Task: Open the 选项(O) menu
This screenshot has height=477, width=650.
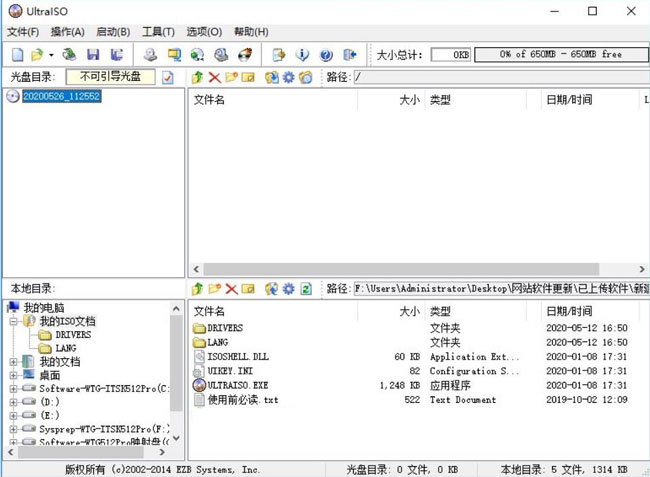Action: [204, 32]
